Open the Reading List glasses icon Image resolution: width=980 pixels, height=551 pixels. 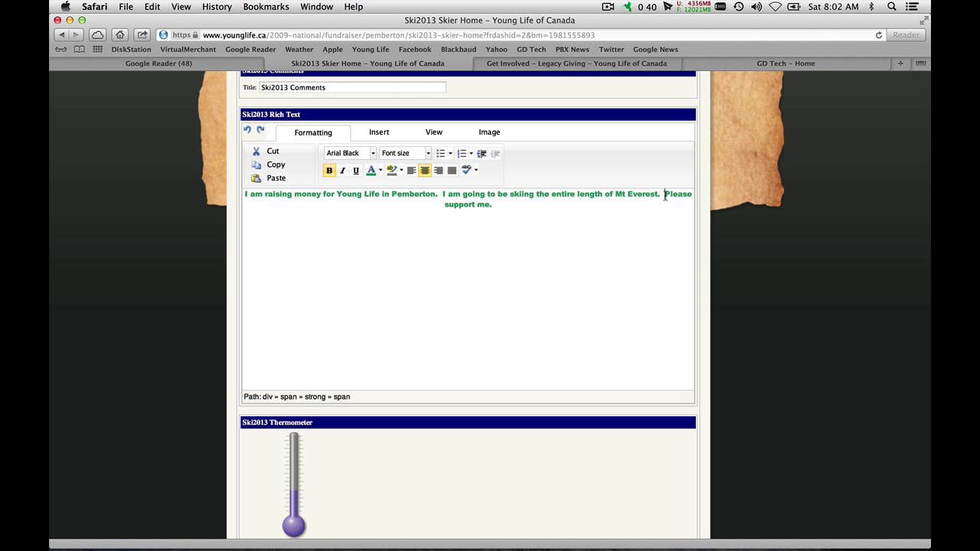(60, 50)
